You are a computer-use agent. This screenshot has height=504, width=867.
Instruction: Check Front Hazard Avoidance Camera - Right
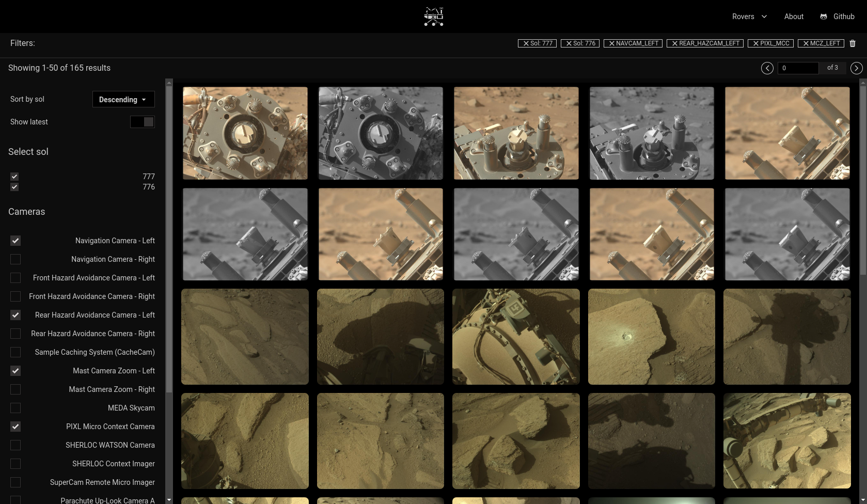[x=15, y=296]
